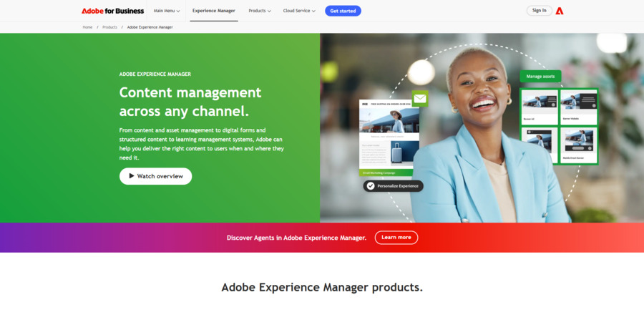Click the blue Get started button

tap(343, 11)
